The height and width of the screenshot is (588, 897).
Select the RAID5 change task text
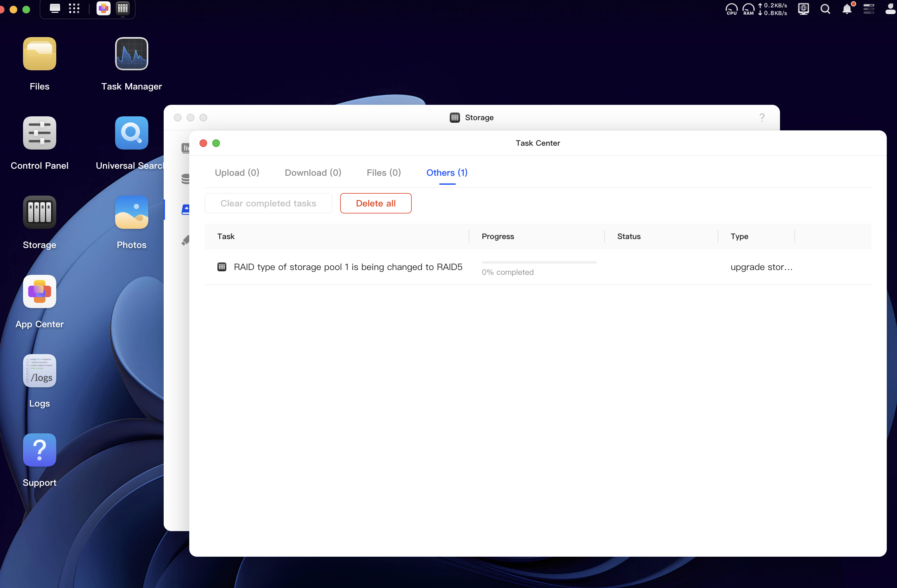348,267
